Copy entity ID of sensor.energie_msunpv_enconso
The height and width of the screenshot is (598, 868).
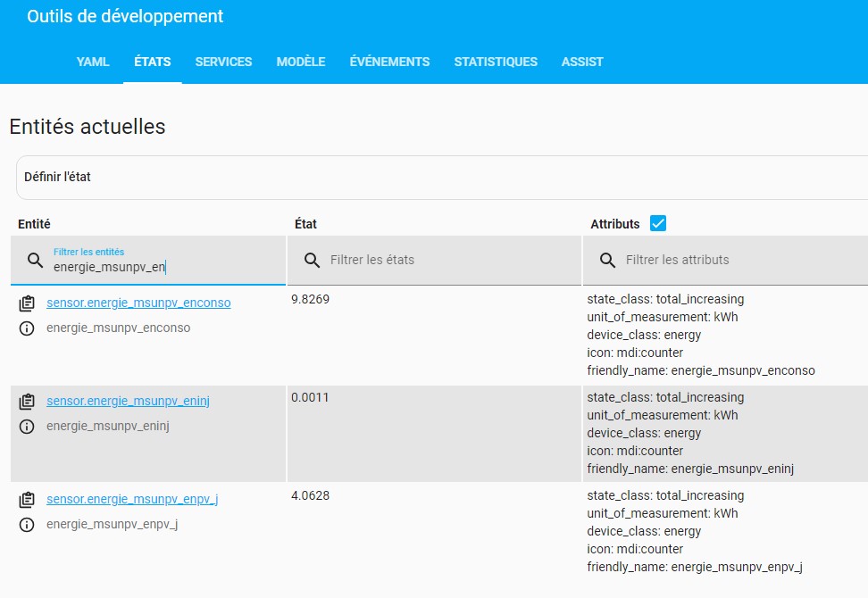(x=27, y=303)
